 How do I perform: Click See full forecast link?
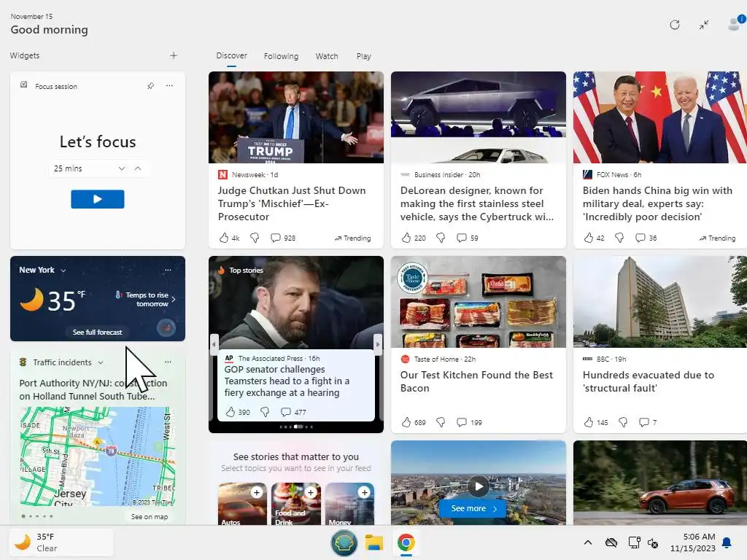pyautogui.click(x=97, y=332)
